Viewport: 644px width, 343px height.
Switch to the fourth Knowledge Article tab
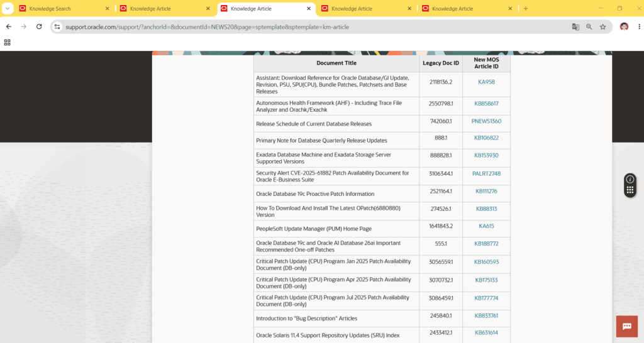point(367,8)
